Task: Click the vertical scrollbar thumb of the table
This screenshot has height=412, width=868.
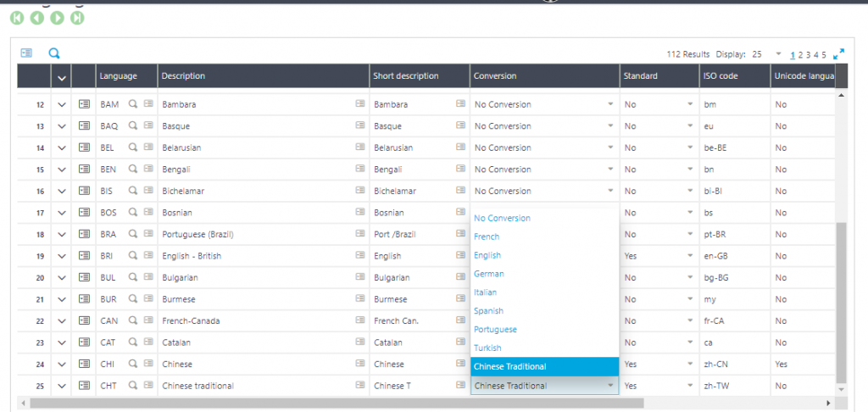Action: [840, 303]
